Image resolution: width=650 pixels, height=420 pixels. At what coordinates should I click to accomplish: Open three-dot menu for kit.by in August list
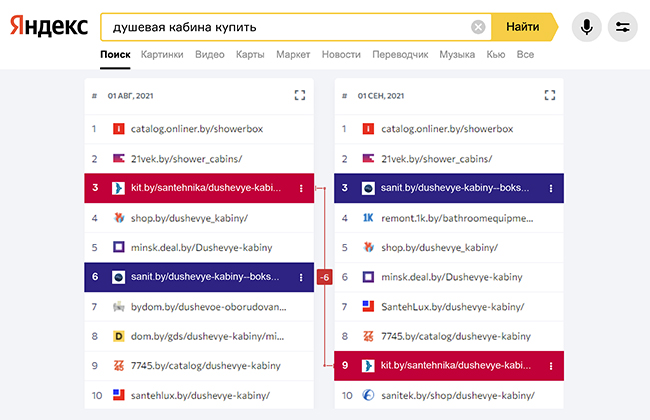(x=300, y=188)
